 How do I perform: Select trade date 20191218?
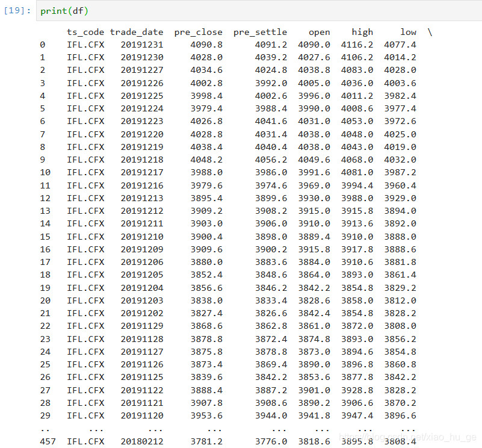tap(142, 160)
